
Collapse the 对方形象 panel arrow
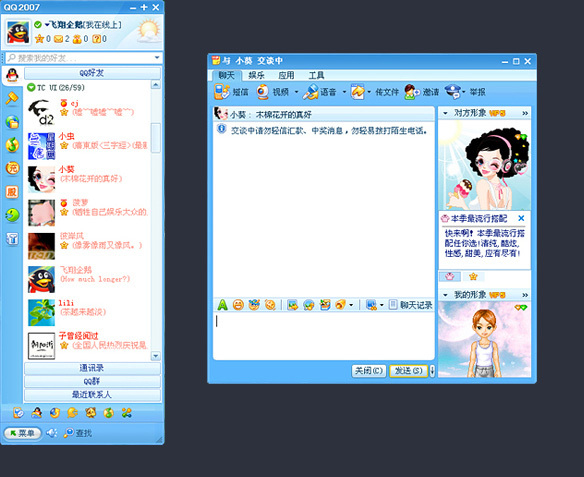tap(445, 113)
